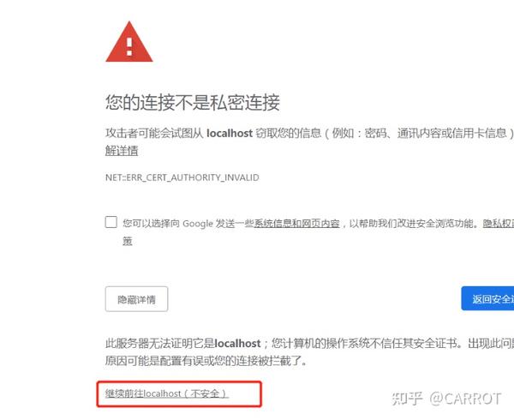
Task: Enable the send info to Google checkbox
Action: (111, 222)
